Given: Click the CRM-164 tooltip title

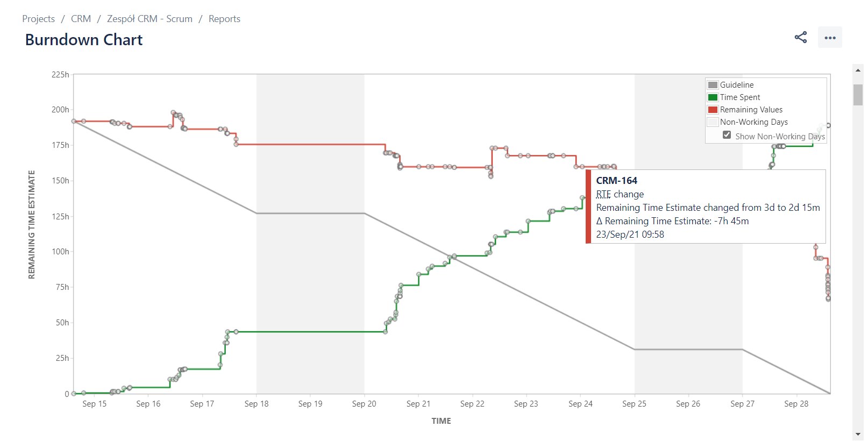Looking at the screenshot, I should [617, 180].
